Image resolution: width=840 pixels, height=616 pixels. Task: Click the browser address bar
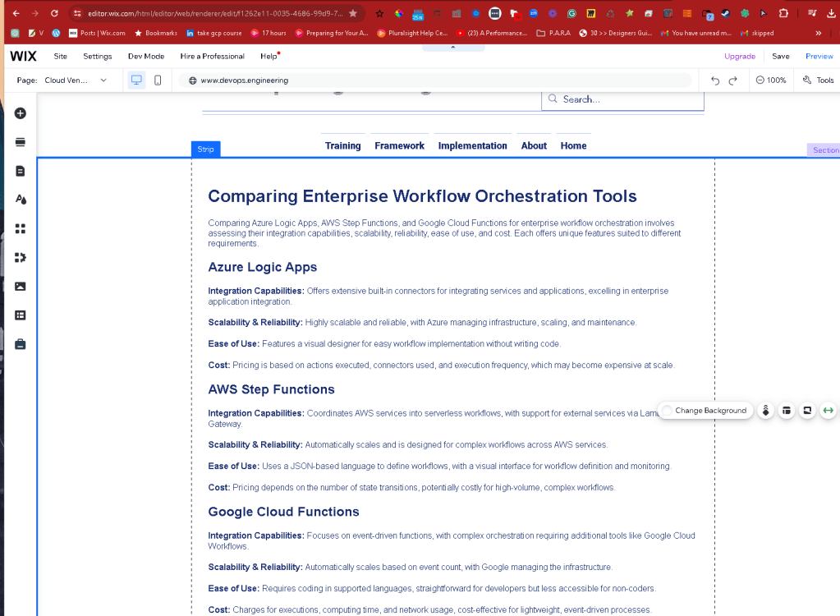coord(215,13)
